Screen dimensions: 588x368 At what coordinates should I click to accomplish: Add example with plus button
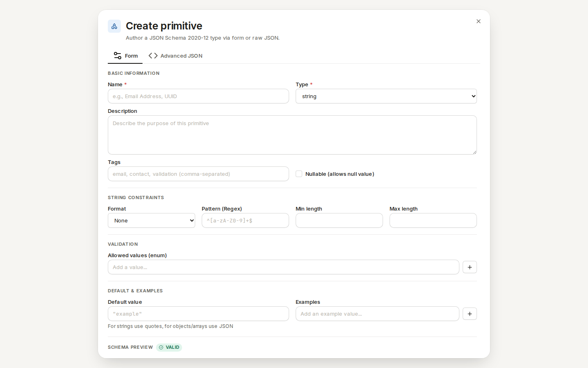click(x=470, y=314)
